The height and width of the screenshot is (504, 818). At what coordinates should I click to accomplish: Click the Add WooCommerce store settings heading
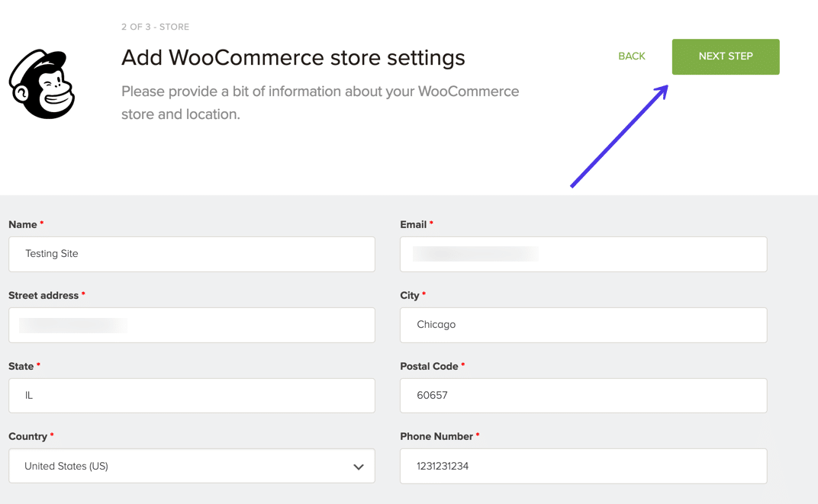[x=293, y=57]
